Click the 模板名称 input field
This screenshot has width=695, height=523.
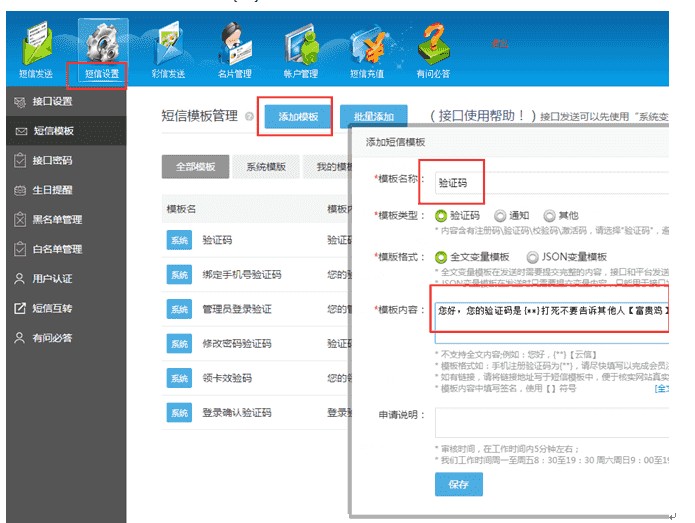click(551, 183)
